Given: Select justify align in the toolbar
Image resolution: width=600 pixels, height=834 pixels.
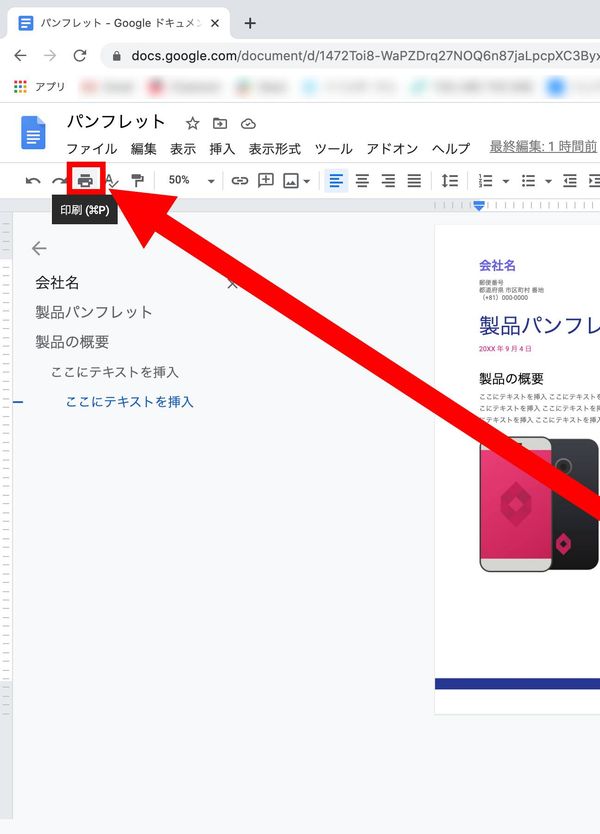Looking at the screenshot, I should (414, 181).
